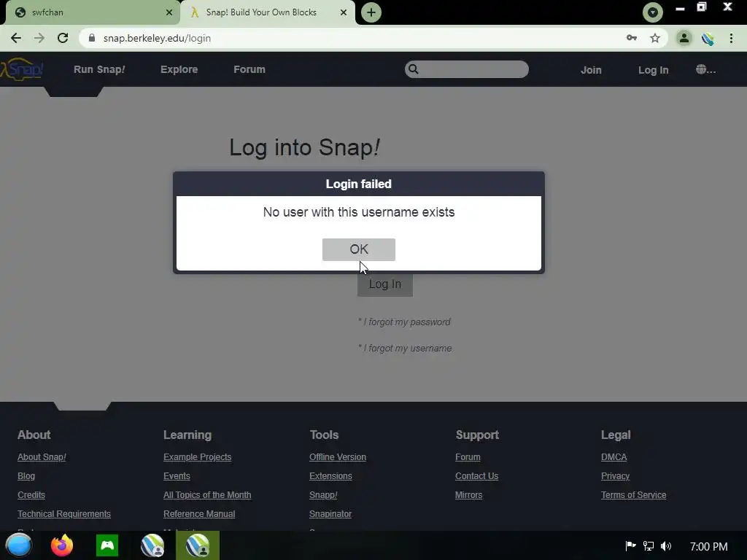
Task: Switch to the first browser taskbar window
Action: pyautogui.click(x=152, y=545)
